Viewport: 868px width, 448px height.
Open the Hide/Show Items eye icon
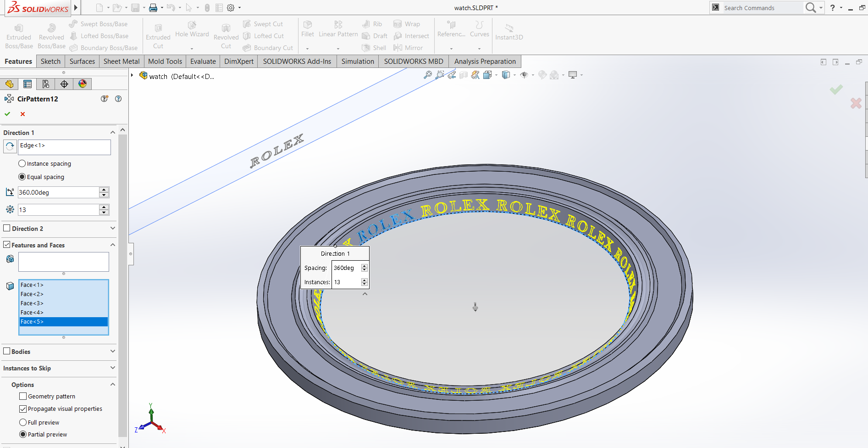[524, 75]
